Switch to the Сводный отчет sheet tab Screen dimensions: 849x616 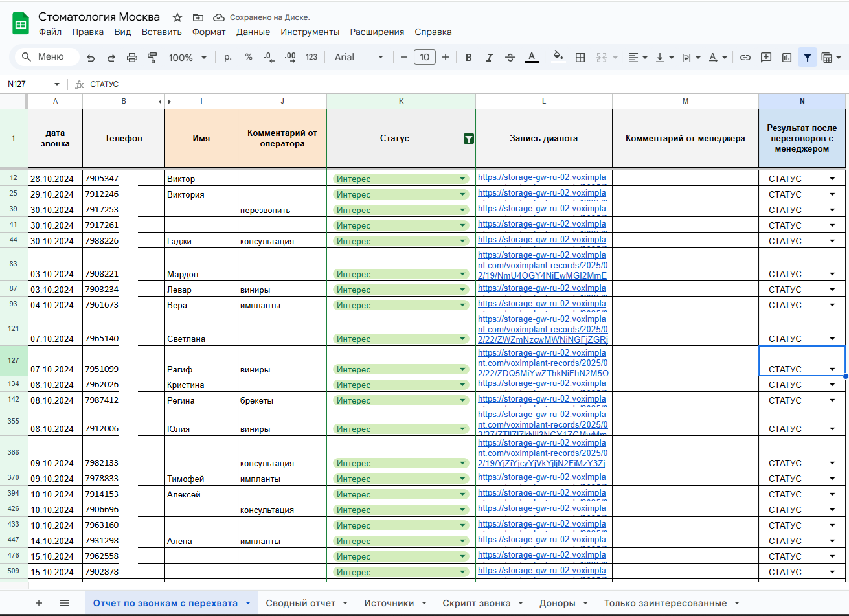300,603
